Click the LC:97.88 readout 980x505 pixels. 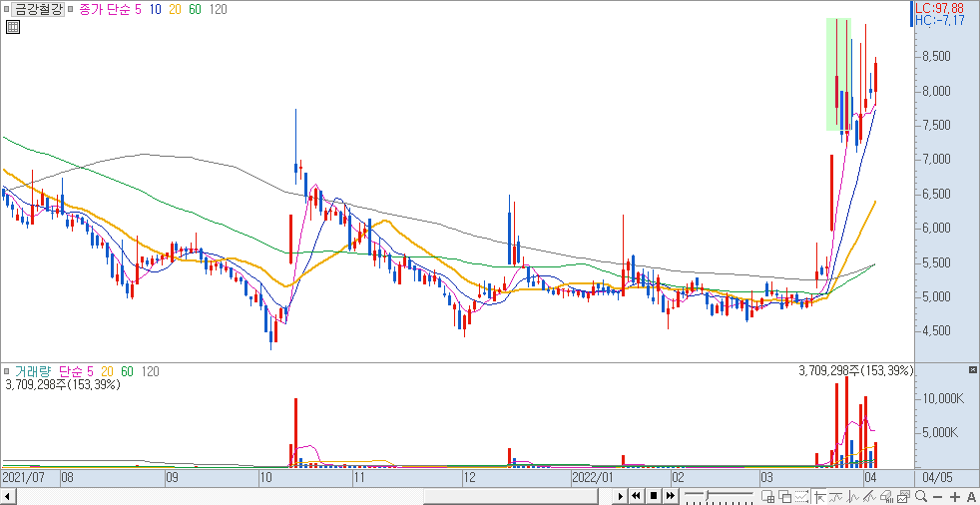939,8
